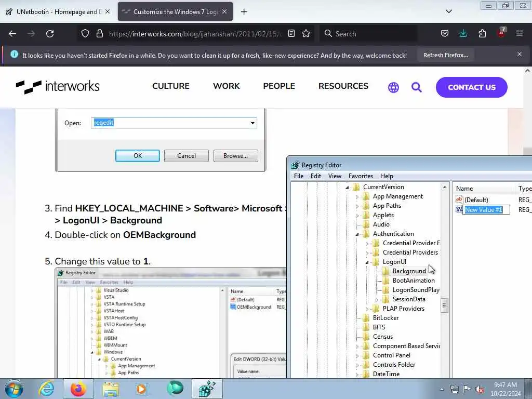Select the BootAnimation registry key
The height and width of the screenshot is (399, 532).
pyautogui.click(x=413, y=281)
